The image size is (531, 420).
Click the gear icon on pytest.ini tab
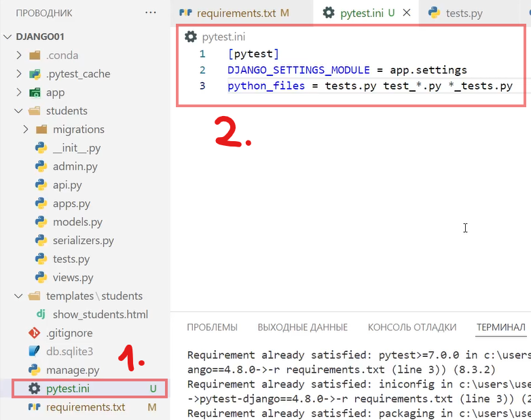click(329, 13)
